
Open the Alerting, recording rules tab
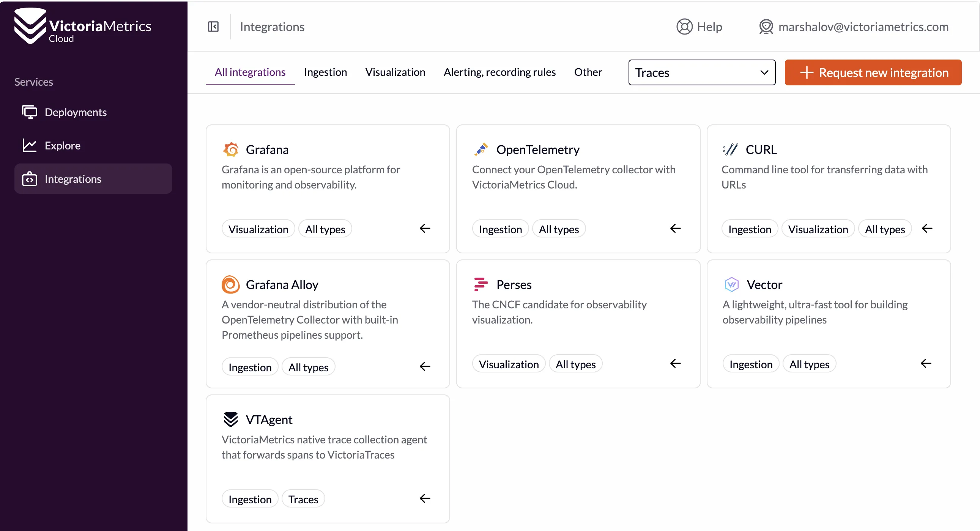[499, 72]
